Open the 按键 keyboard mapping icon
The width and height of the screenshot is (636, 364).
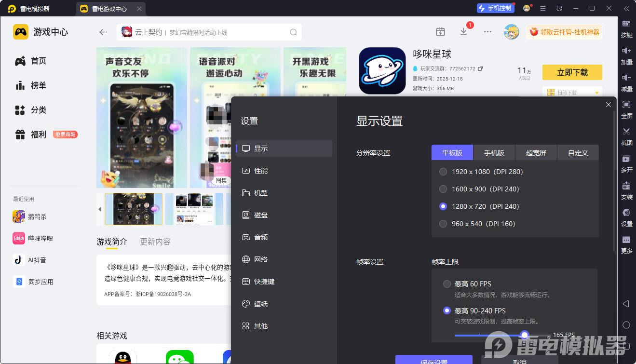pyautogui.click(x=626, y=24)
